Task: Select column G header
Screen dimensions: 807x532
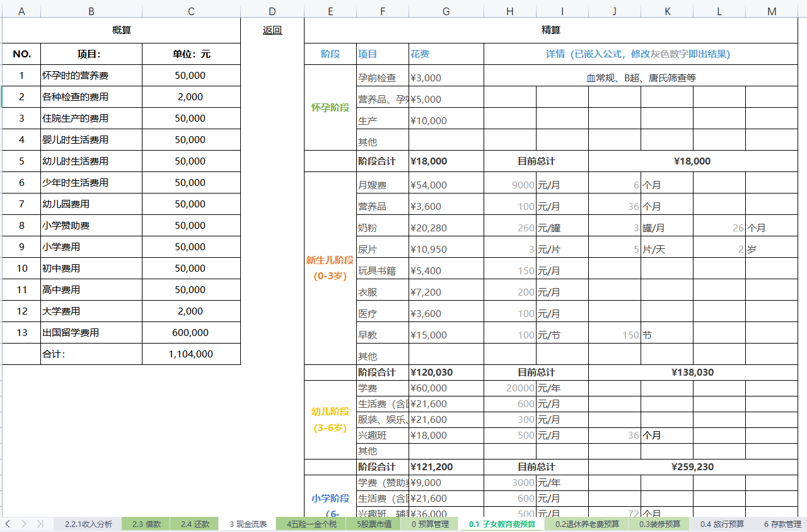Action: tap(446, 11)
